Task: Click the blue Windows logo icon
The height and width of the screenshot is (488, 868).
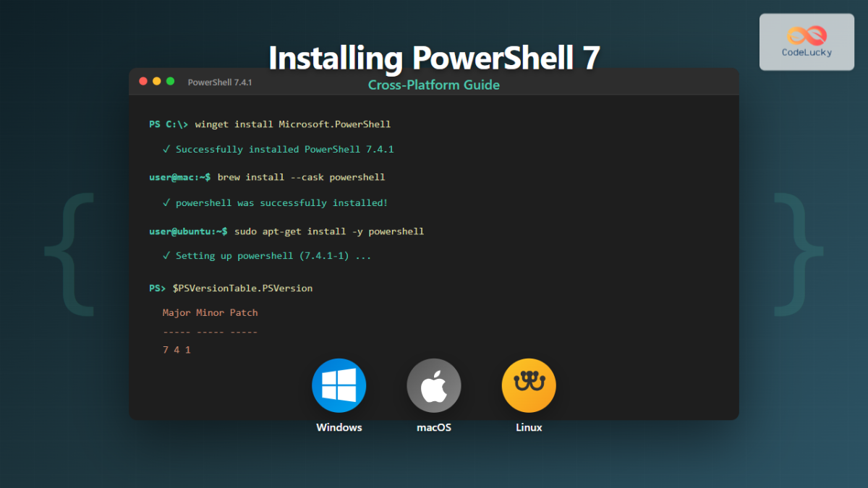Action: (339, 385)
